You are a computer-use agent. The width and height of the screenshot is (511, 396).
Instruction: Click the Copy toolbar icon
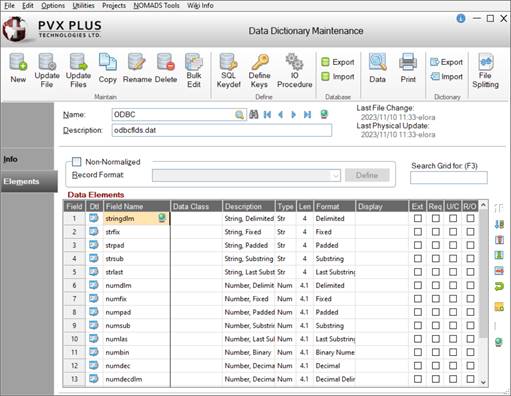[107, 69]
